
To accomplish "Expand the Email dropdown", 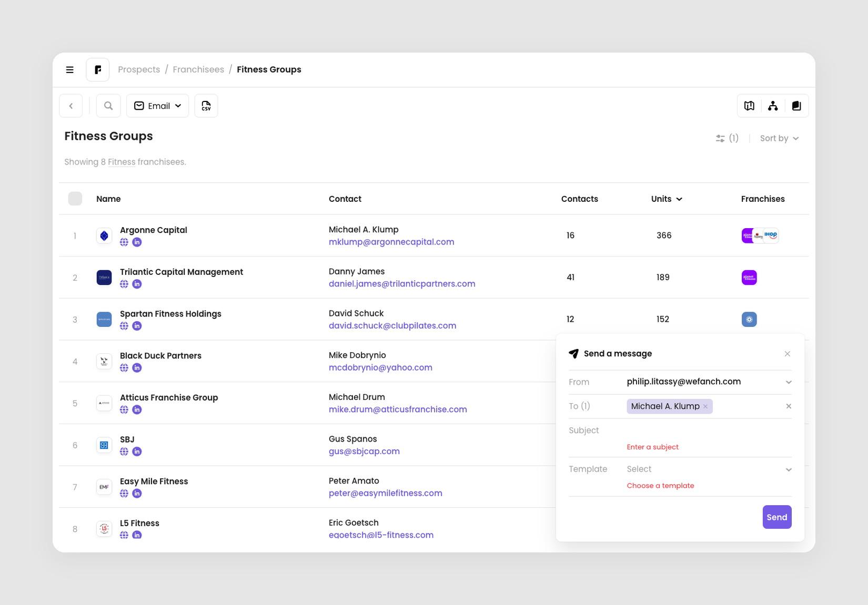I will pyautogui.click(x=158, y=106).
